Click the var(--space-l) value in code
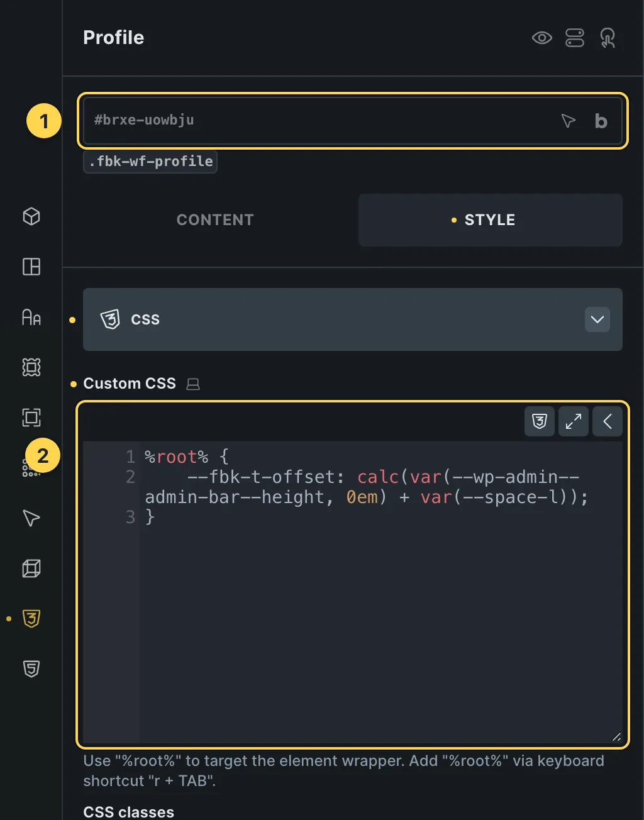Image resolution: width=644 pixels, height=820 pixels. 499,497
